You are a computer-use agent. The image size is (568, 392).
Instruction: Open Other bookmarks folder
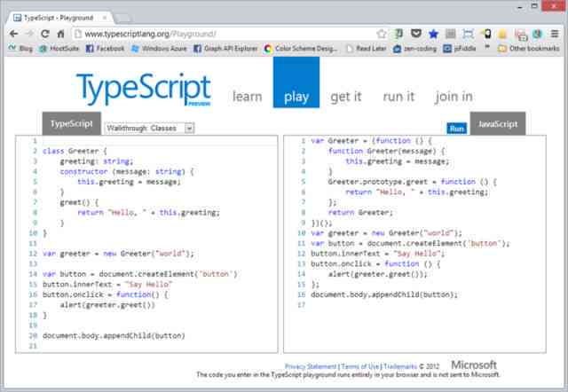pos(529,48)
